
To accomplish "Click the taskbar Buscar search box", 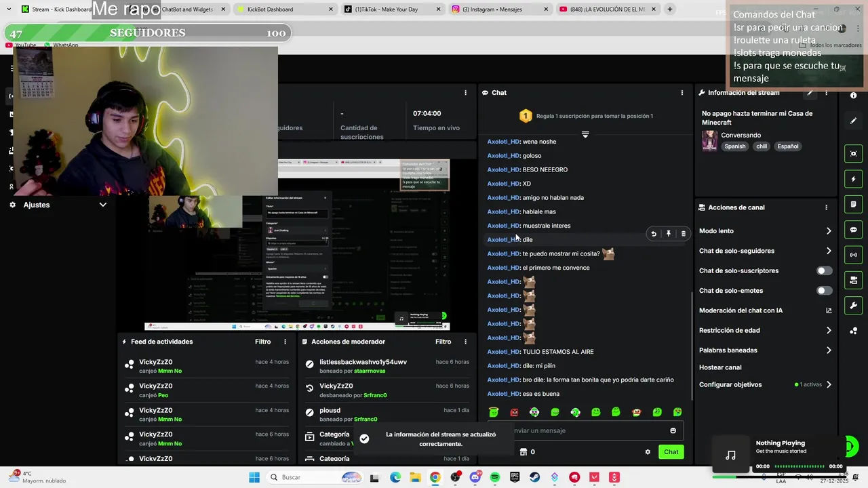I will click(315, 477).
